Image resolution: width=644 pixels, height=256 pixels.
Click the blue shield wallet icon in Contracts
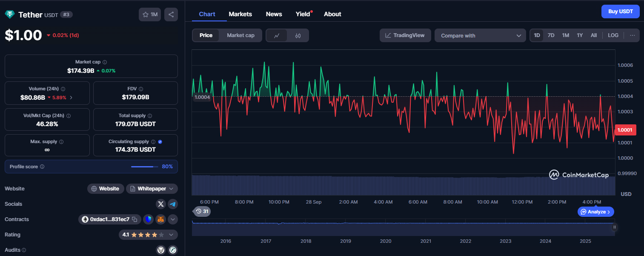click(148, 219)
